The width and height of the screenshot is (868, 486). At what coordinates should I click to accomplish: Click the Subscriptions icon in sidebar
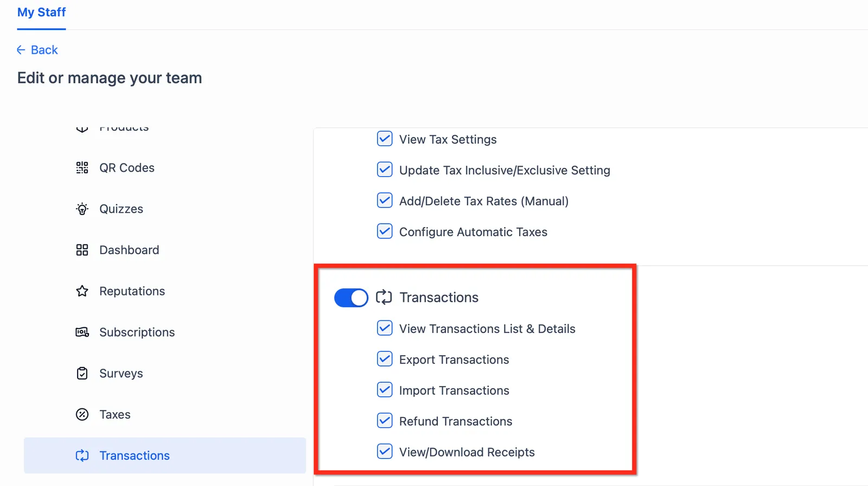coord(82,332)
